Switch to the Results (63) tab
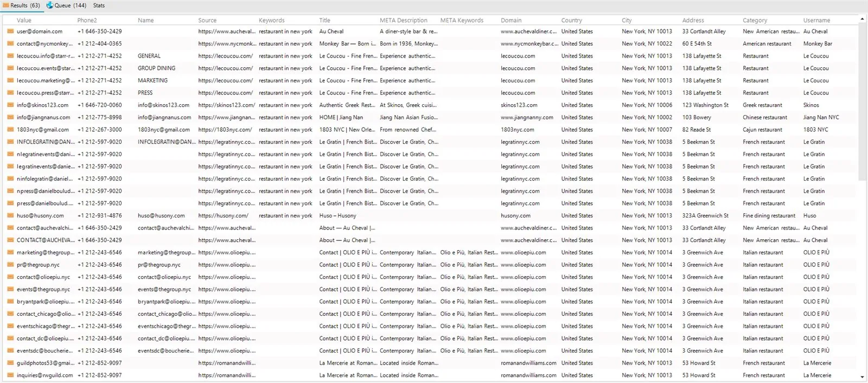Image resolution: width=868 pixels, height=383 pixels. click(x=22, y=5)
